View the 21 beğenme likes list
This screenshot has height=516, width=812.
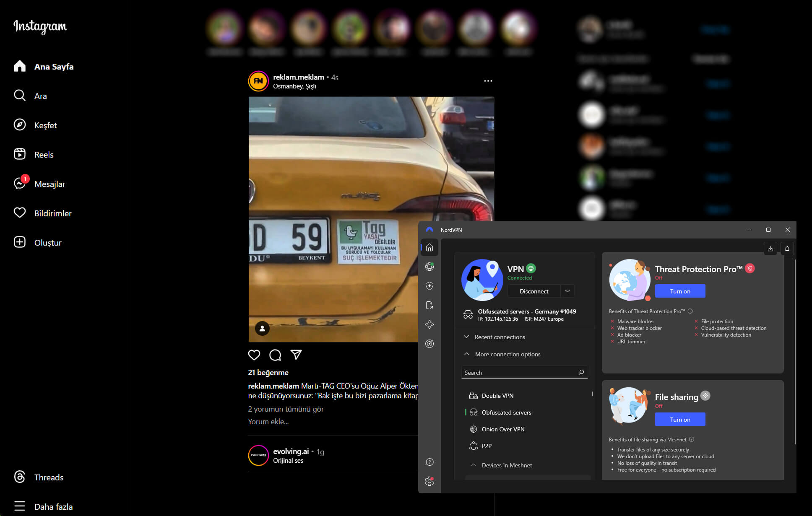coord(268,373)
